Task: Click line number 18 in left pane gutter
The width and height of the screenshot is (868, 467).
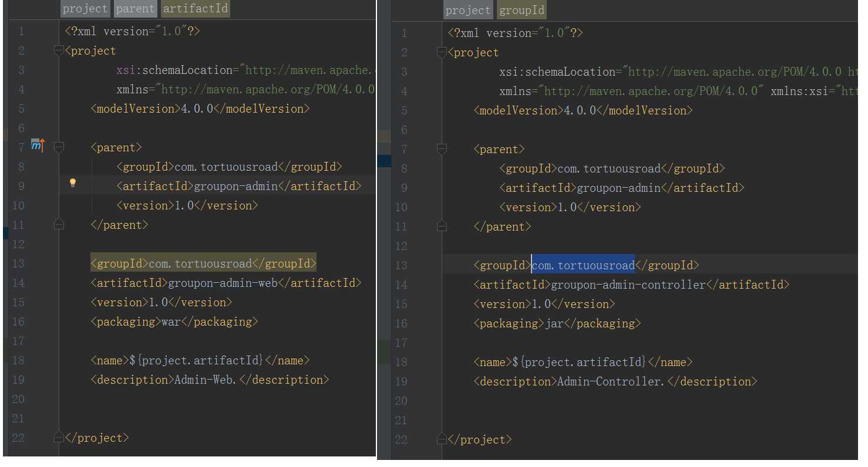Action: (x=18, y=360)
